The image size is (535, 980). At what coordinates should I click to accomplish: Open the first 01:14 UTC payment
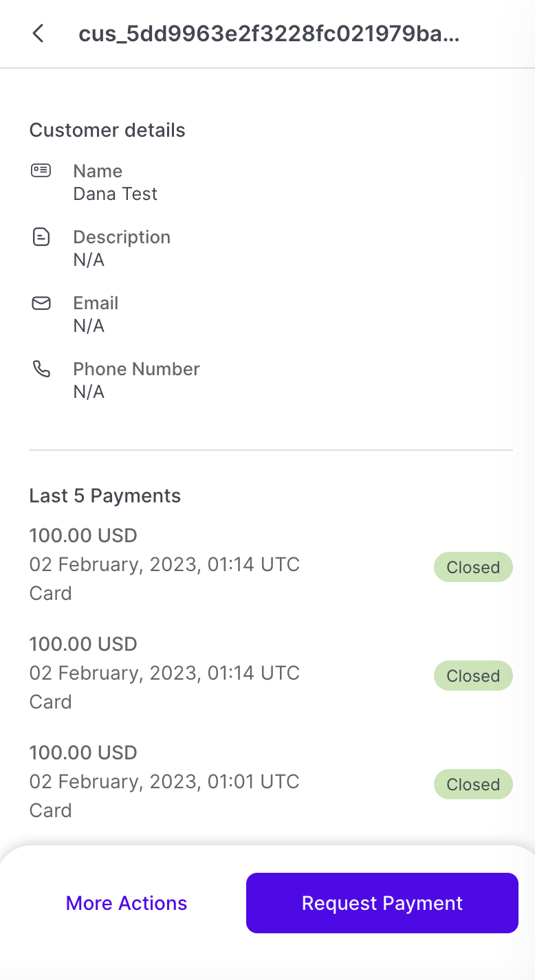(164, 565)
